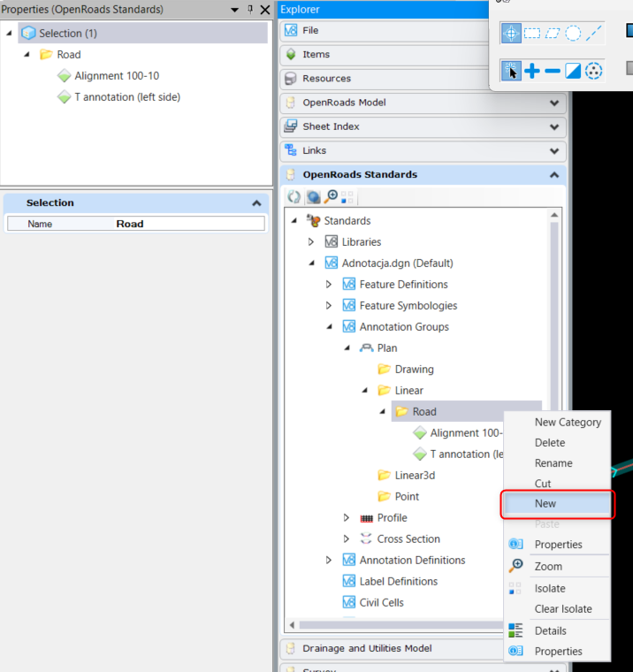
Task: Choose the Block selection rectangle icon
Action: coord(532,33)
